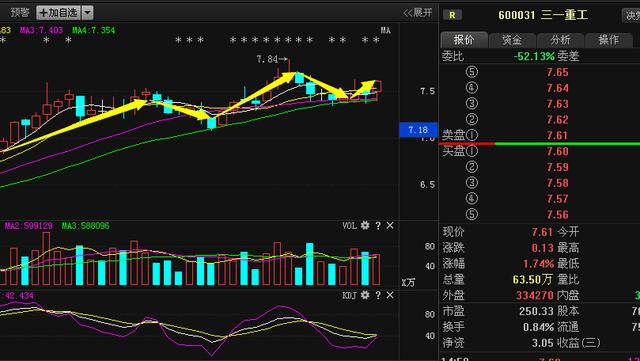Open the 分析 tab

point(560,40)
